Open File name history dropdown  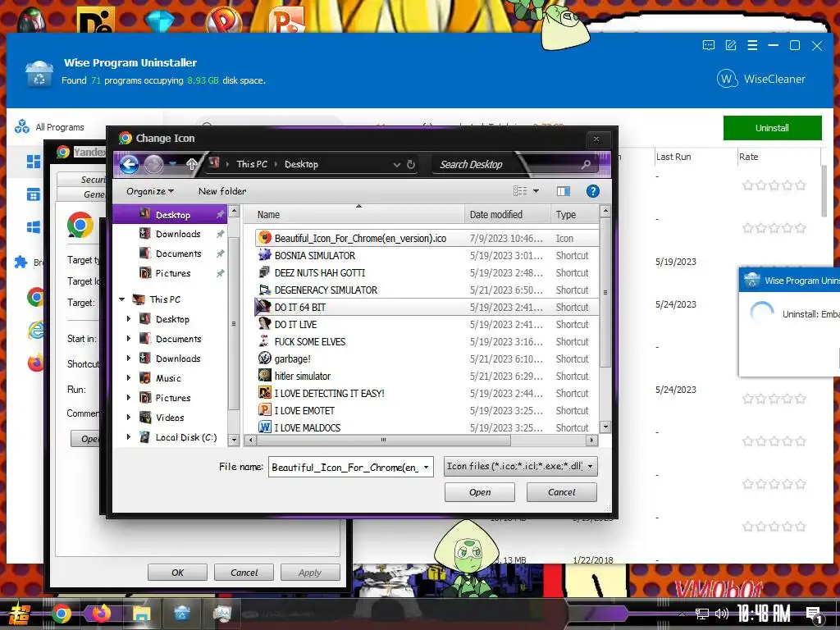(426, 467)
